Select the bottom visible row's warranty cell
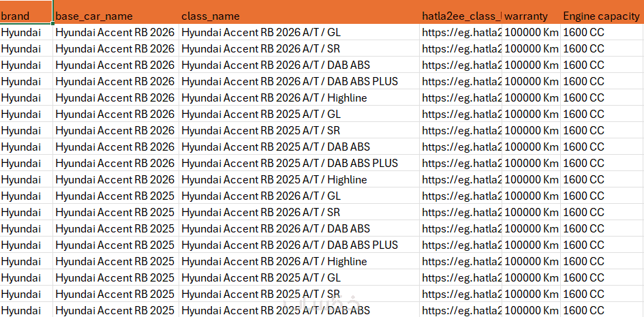Viewport: 644px width, 317px height. point(532,310)
